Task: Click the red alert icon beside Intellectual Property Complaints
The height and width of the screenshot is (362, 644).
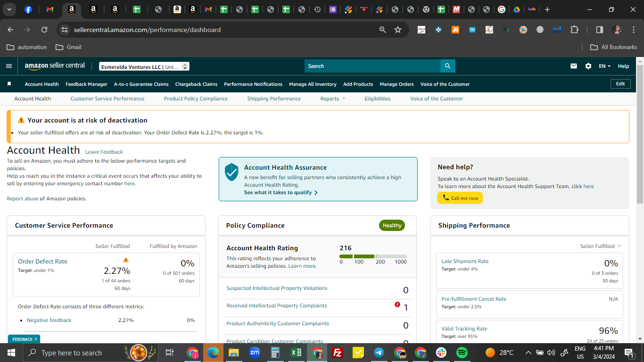Action: pyautogui.click(x=397, y=304)
